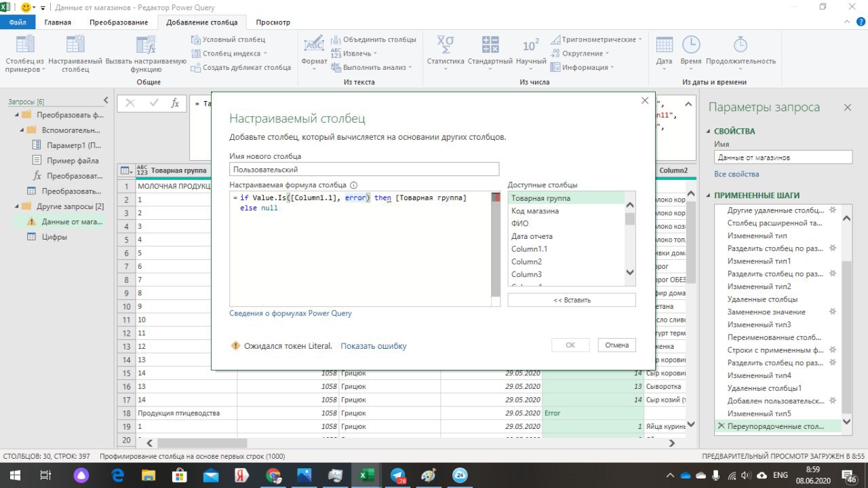Expand formula bar chevron
The height and width of the screenshot is (488, 868).
pyautogui.click(x=688, y=104)
